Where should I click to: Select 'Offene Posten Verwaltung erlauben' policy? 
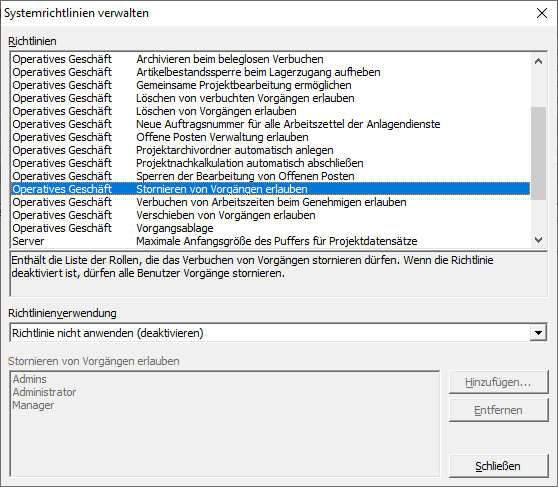(270, 137)
